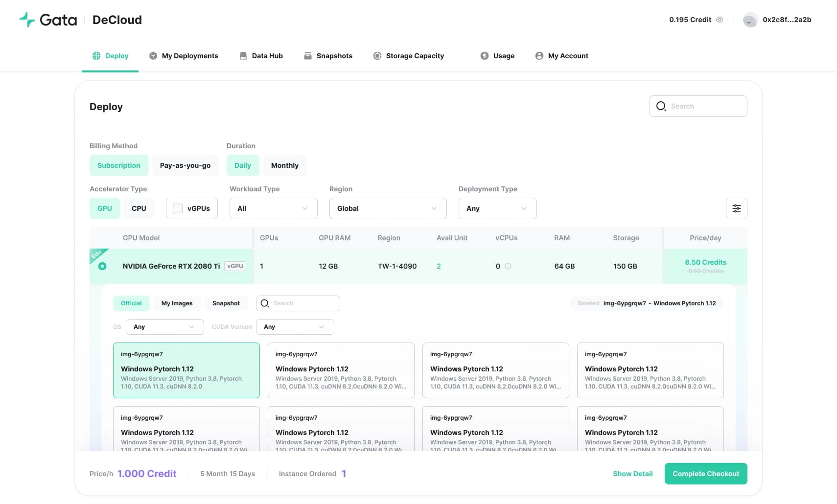The image size is (837, 504).
Task: Enable the vGPUs checkbox
Action: (x=178, y=208)
